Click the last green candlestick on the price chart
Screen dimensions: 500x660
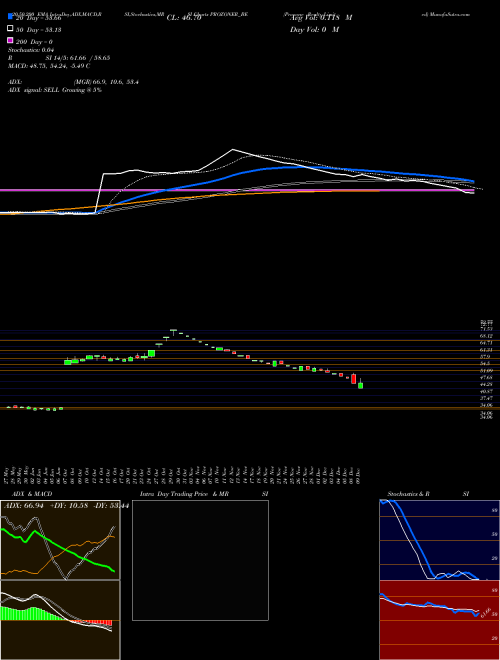pyautogui.click(x=360, y=384)
